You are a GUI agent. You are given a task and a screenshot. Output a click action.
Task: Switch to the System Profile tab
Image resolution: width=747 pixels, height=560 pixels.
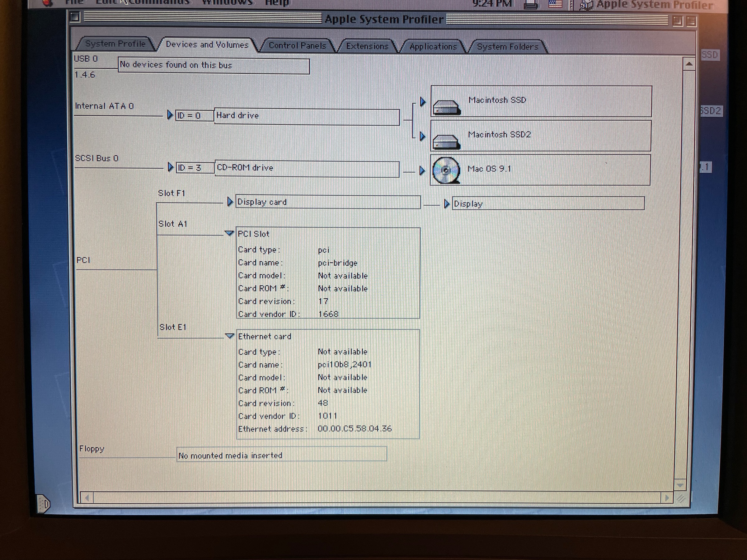coord(115,44)
